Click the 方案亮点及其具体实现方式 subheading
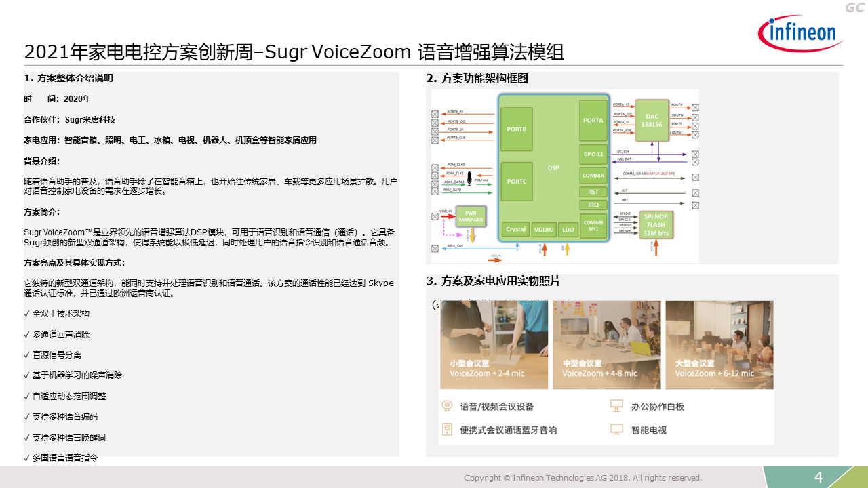Screen dimensions: 868x488 [x=74, y=262]
